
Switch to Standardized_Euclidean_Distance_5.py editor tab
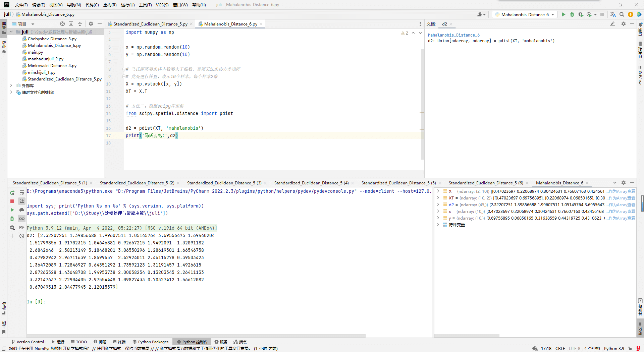(150, 24)
